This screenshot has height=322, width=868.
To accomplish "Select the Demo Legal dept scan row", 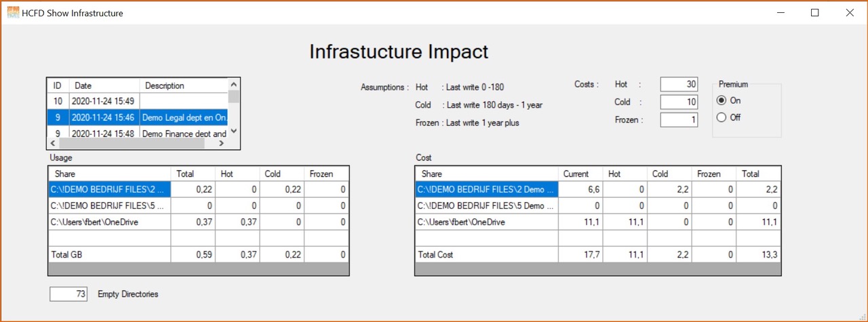I will coord(183,117).
